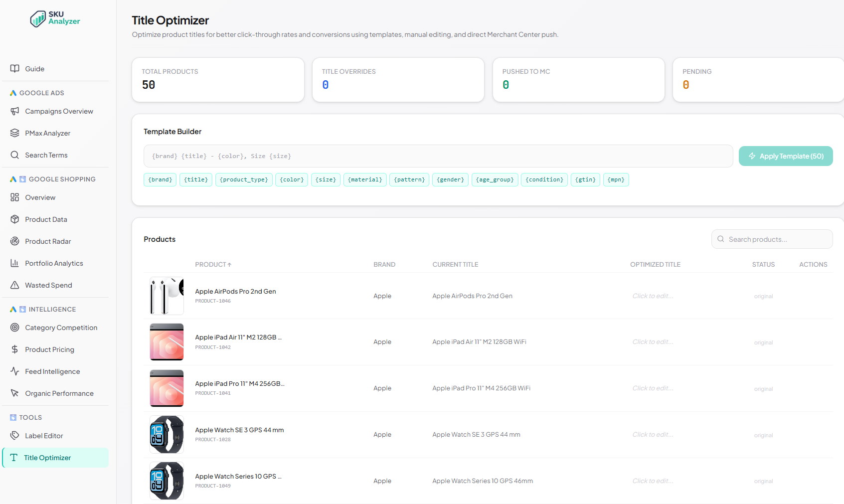
Task: Click the iPad Air 11" M2 thumbnail
Action: [x=167, y=342]
